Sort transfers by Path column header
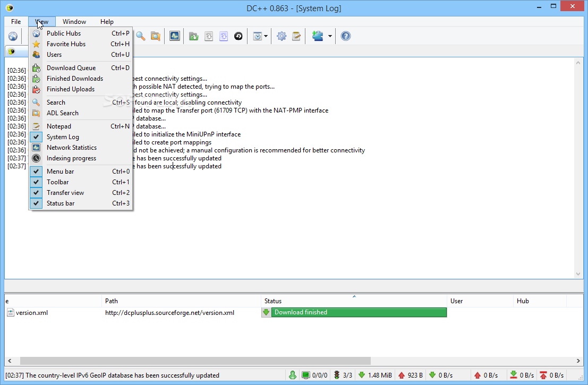Screen dimensions: 588x385 [181, 301]
